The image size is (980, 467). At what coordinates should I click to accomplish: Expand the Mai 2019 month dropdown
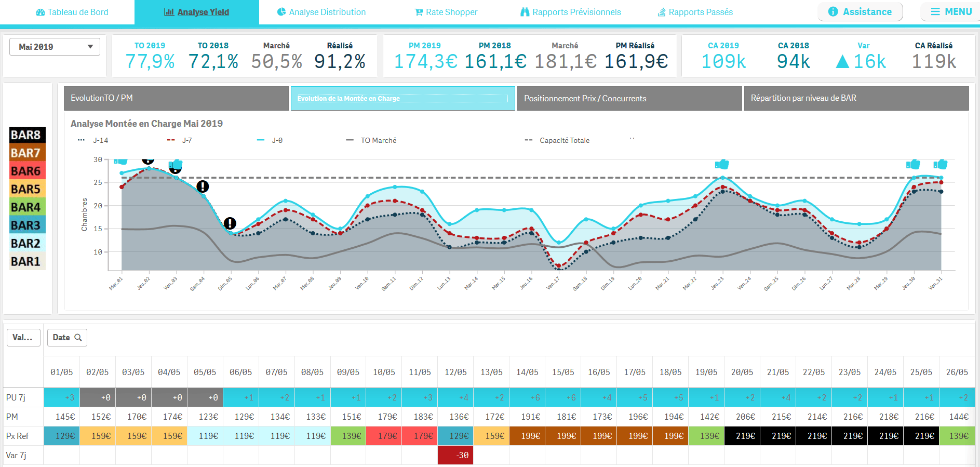click(55, 47)
